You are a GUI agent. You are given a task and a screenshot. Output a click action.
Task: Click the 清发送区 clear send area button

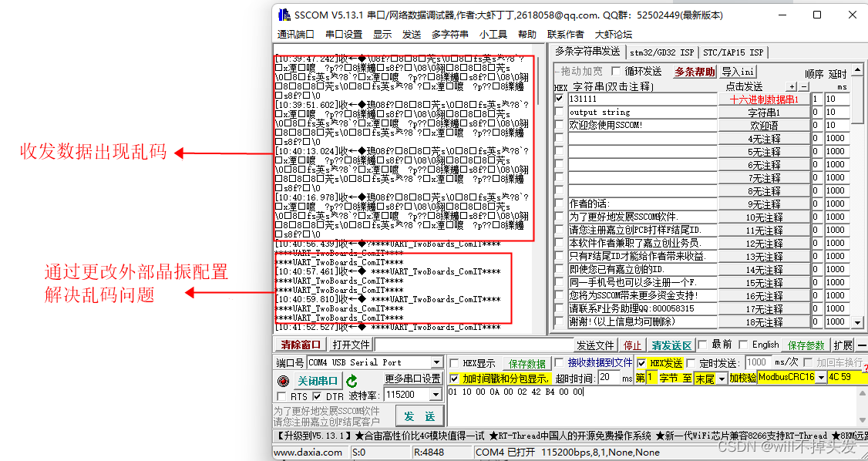tap(671, 345)
